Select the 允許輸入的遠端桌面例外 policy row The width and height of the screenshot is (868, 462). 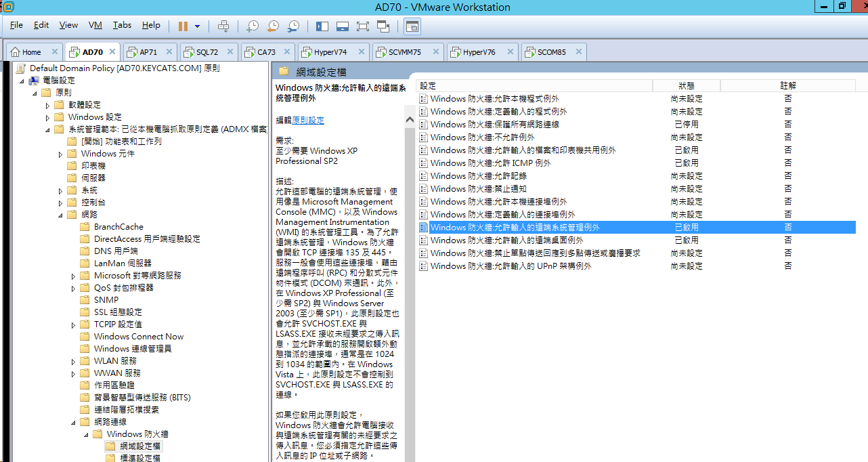[x=636, y=240]
